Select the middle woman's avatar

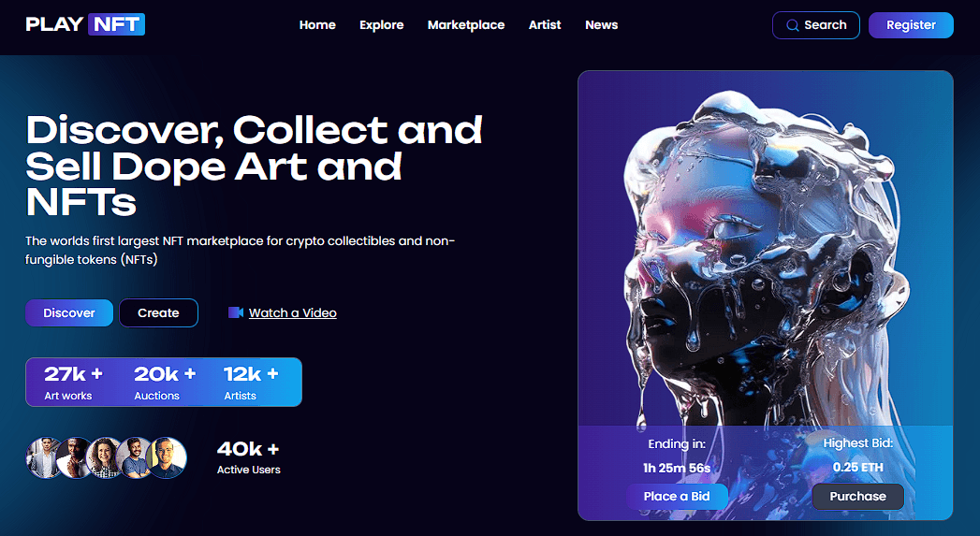pyautogui.click(x=105, y=458)
